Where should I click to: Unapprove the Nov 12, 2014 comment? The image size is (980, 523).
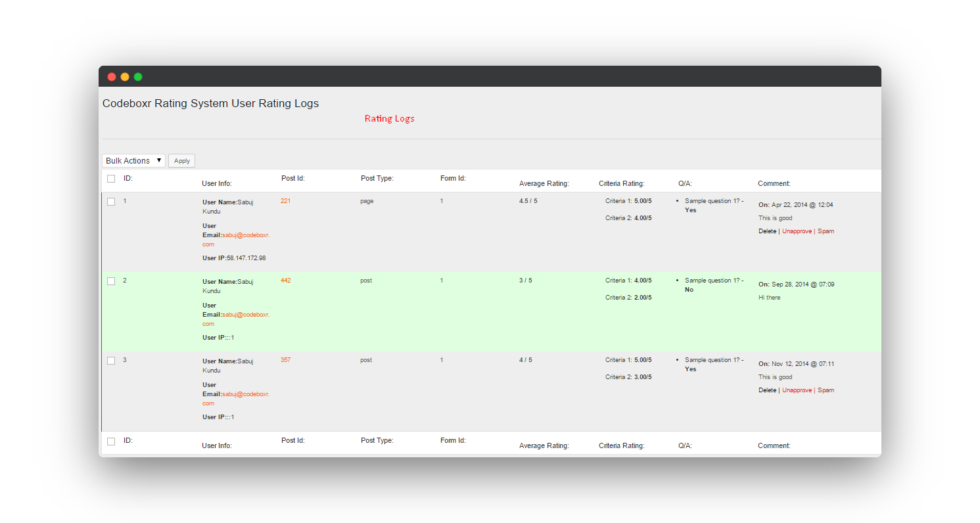point(797,390)
